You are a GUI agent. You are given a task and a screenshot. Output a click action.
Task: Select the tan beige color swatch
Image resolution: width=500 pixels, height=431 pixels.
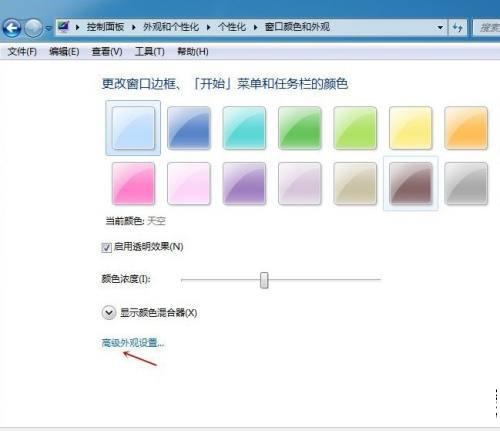pos(355,183)
